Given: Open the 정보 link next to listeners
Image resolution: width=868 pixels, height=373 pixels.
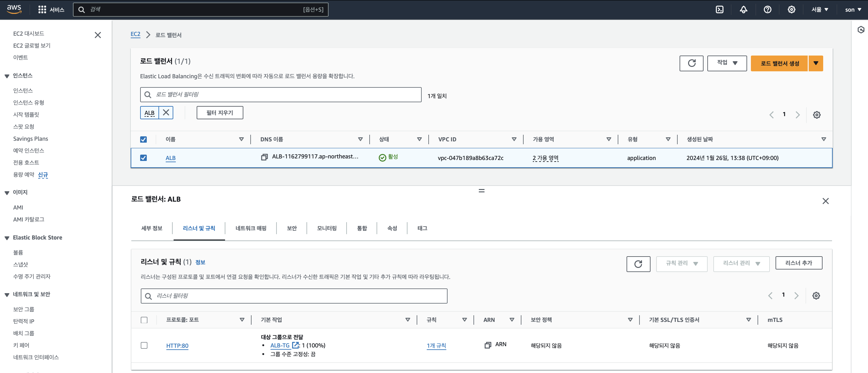Looking at the screenshot, I should coord(200,263).
